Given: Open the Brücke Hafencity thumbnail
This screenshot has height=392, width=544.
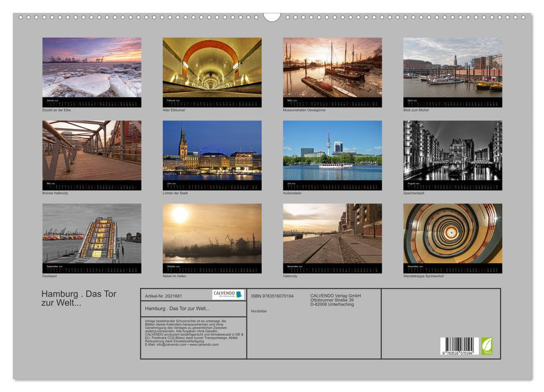Looking at the screenshot, I should click(x=92, y=151).
